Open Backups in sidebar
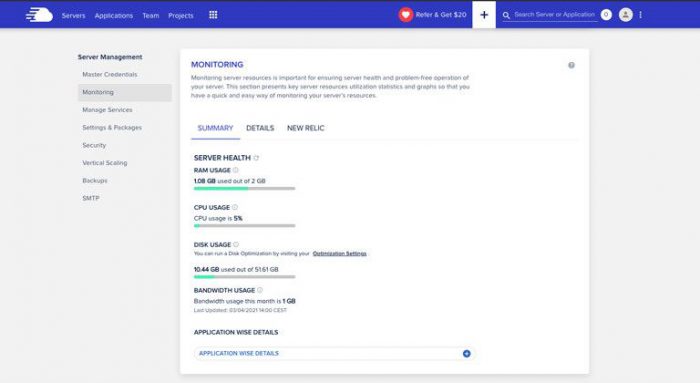 (x=95, y=181)
